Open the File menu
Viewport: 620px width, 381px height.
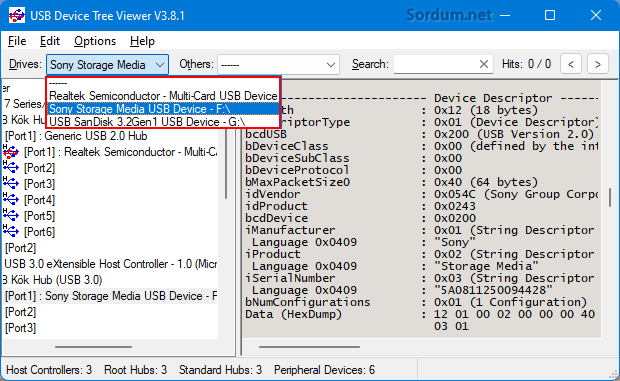tap(17, 41)
